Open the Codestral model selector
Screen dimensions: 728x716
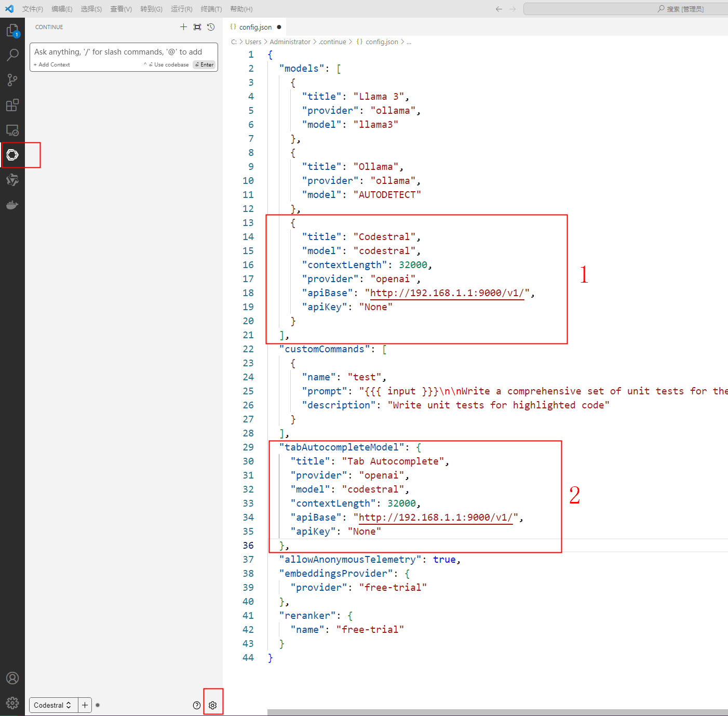[x=52, y=705]
